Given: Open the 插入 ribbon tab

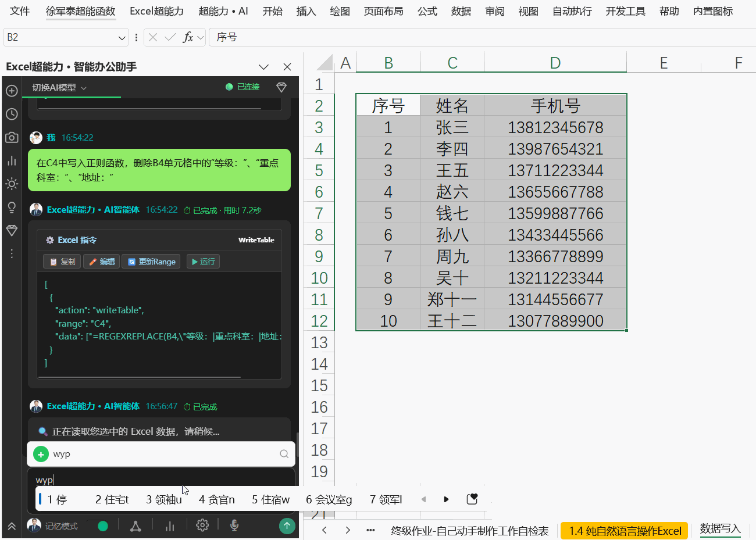Looking at the screenshot, I should coord(306,11).
